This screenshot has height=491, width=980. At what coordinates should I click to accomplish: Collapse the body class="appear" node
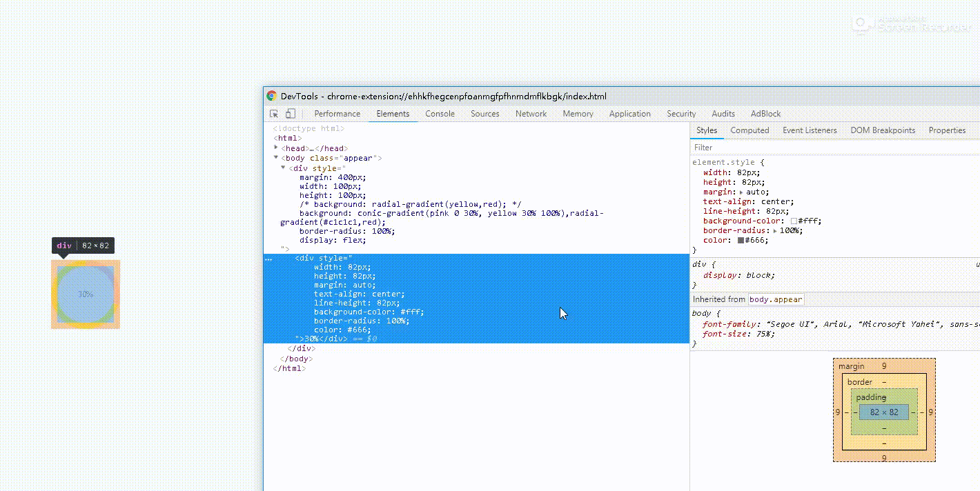pos(277,157)
